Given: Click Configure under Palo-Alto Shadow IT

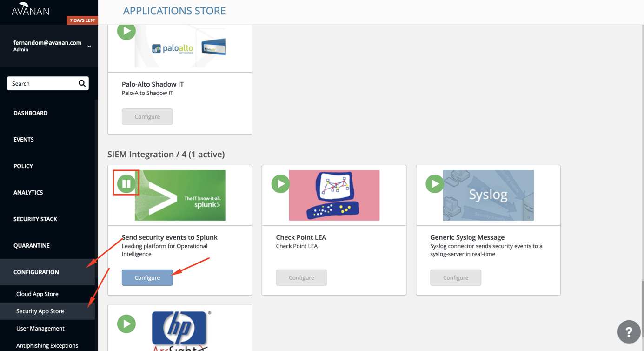Looking at the screenshot, I should pos(147,116).
